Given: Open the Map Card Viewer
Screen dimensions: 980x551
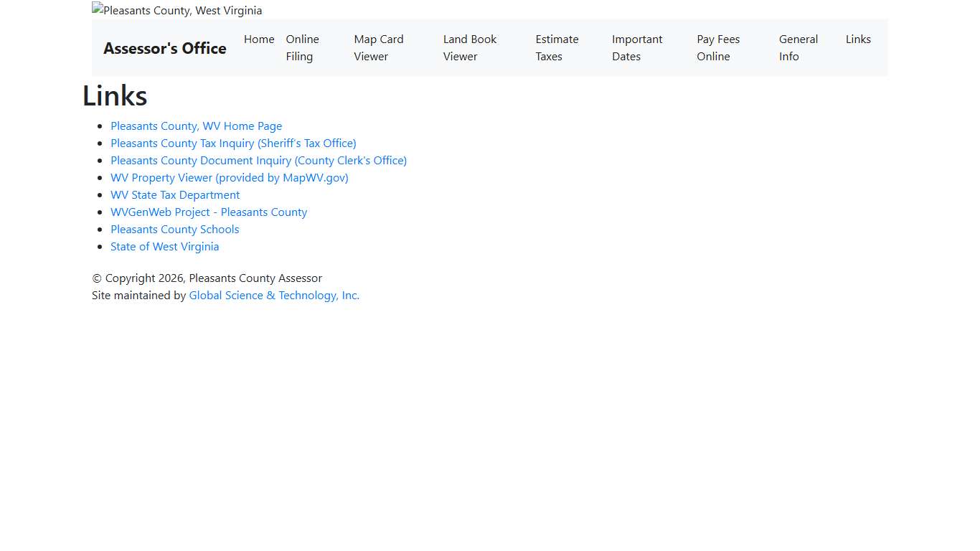Looking at the screenshot, I should point(378,47).
